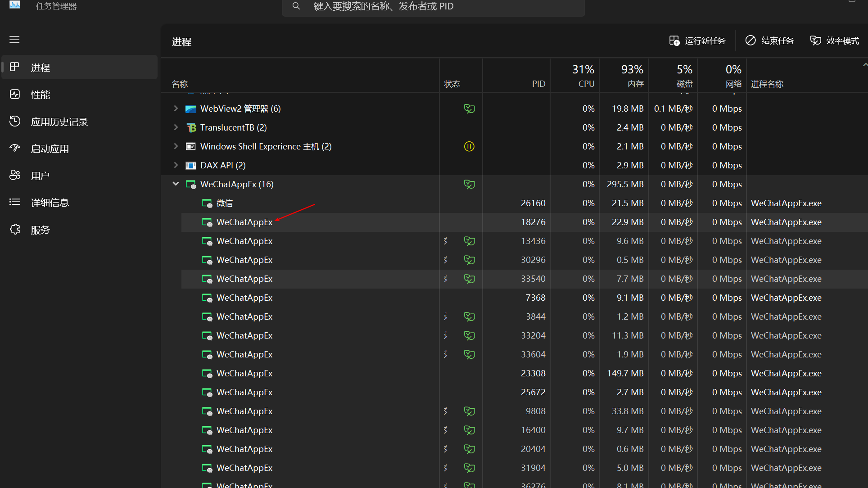Viewport: 868px width, 488px height.
Task: Click the Windows Shell Experience host icon
Action: pos(191,146)
